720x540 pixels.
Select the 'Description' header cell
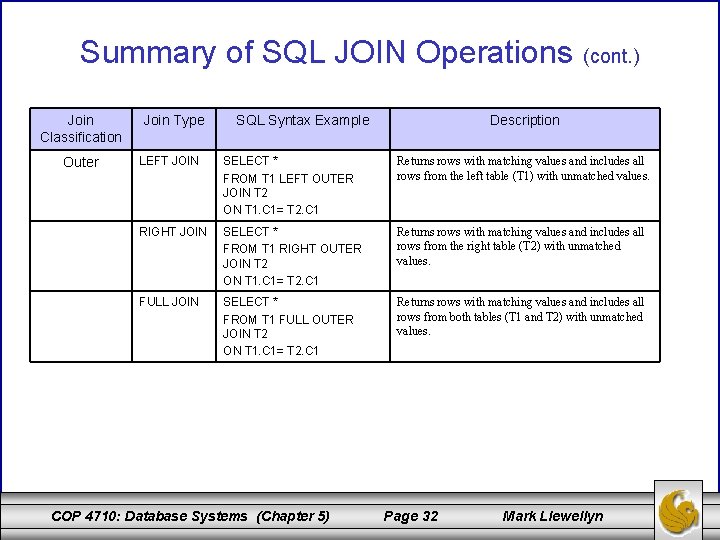tap(525, 129)
